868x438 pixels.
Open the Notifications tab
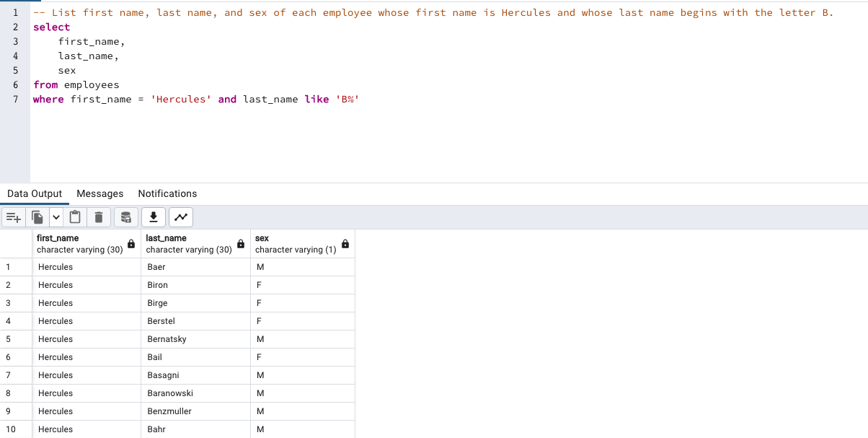click(167, 193)
